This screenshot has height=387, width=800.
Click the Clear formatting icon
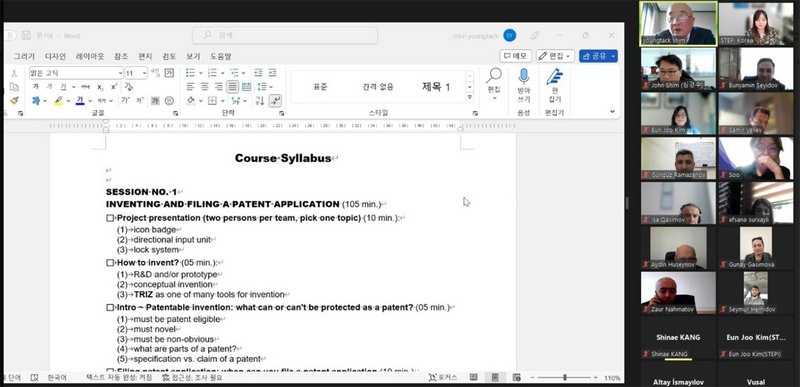point(129,87)
